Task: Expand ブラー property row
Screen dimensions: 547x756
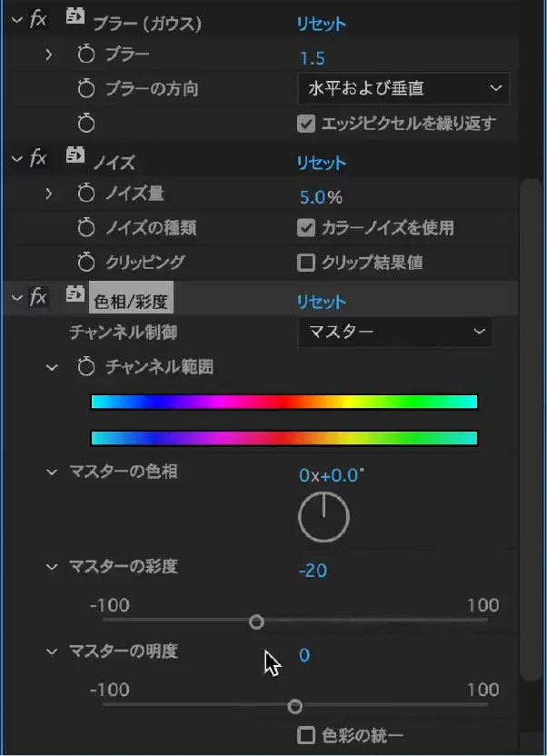Action: tap(49, 55)
